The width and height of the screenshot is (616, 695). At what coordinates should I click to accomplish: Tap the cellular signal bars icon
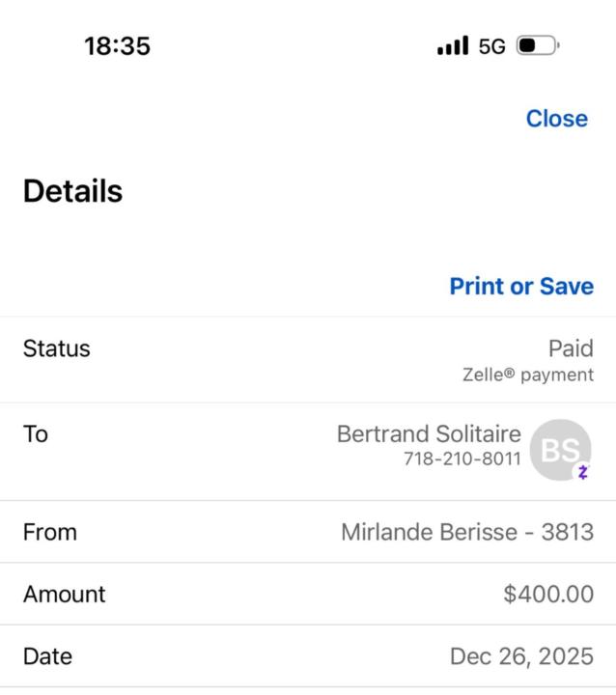click(x=453, y=45)
